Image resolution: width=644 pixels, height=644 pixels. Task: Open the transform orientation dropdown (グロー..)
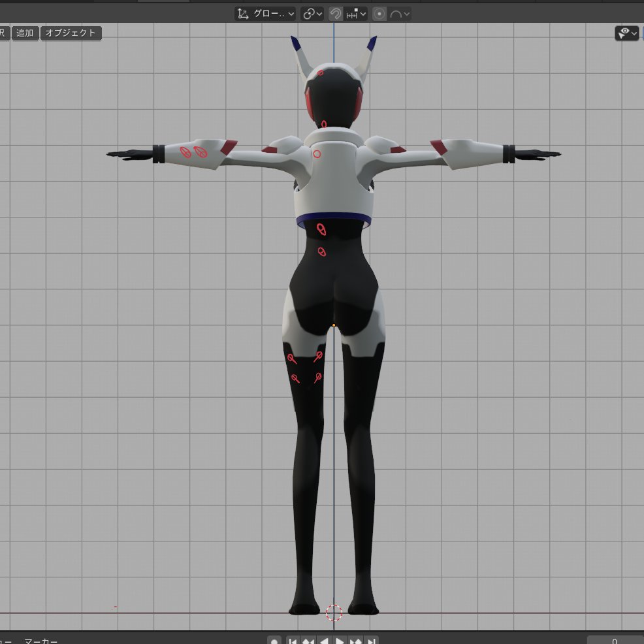(x=265, y=14)
